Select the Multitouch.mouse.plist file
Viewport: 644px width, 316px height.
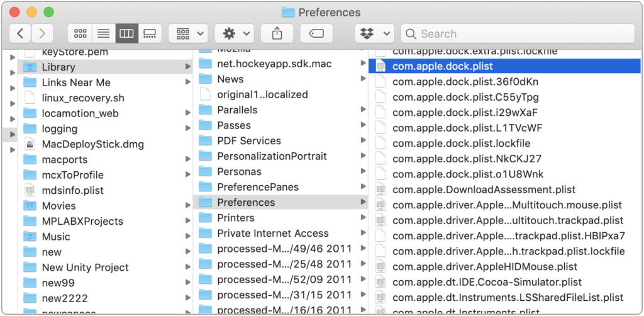coord(504,205)
